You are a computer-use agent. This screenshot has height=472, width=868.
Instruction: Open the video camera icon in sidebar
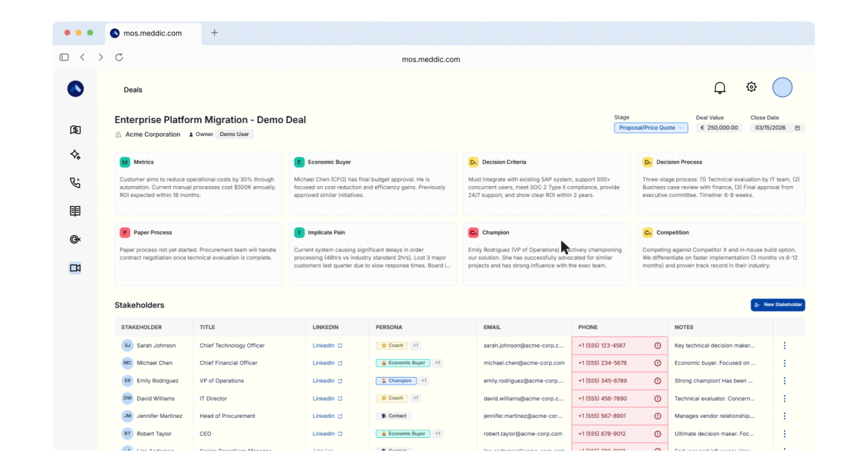click(x=75, y=268)
